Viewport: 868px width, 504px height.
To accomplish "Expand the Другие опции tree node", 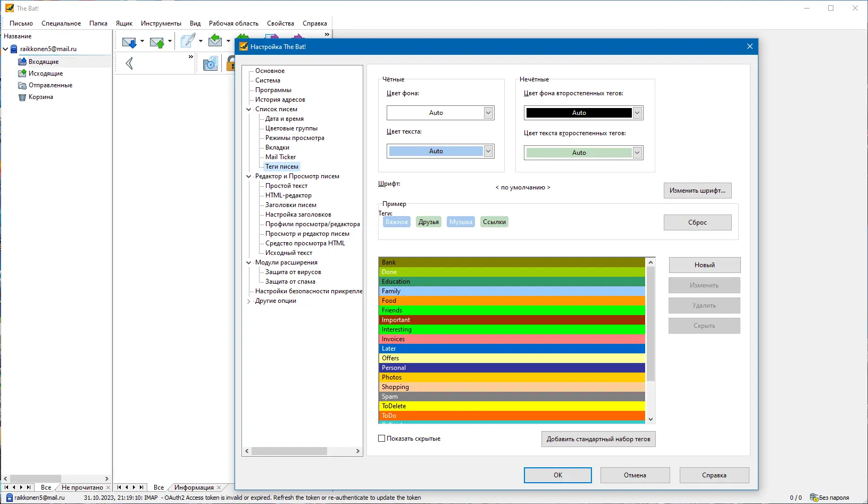I will (x=248, y=301).
